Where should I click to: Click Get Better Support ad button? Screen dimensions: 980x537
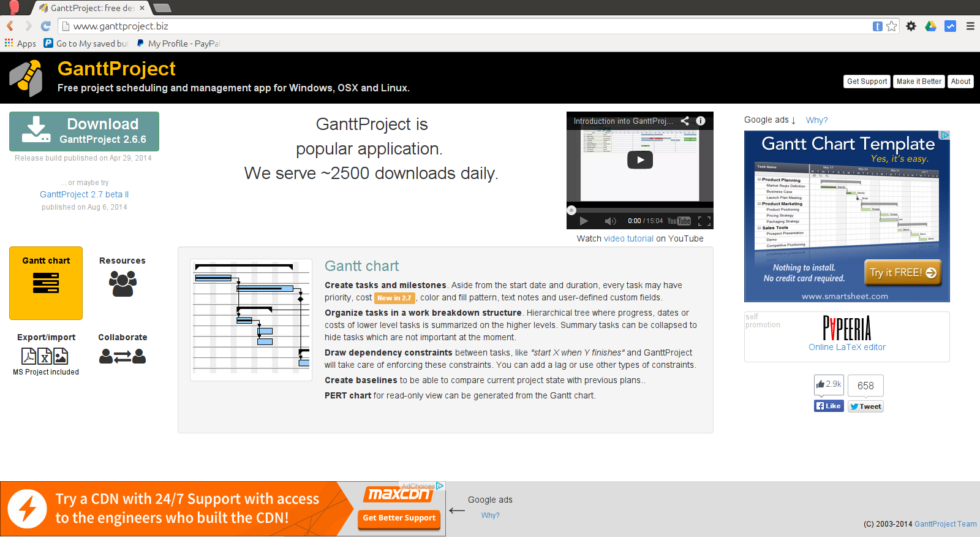point(399,518)
